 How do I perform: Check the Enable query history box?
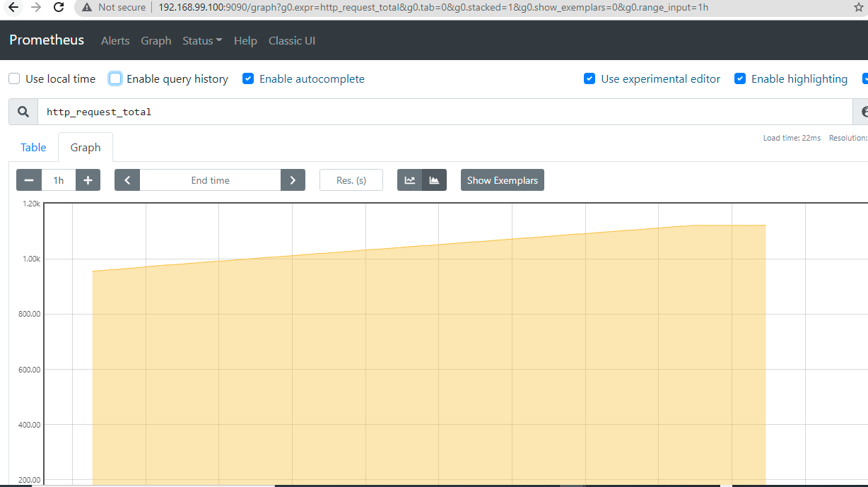[x=115, y=78]
